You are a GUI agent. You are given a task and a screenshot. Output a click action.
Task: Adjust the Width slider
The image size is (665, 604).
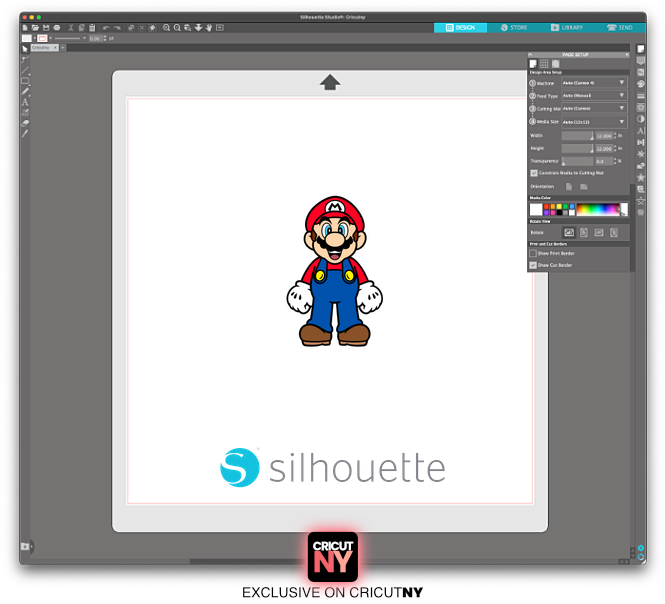pyautogui.click(x=578, y=136)
